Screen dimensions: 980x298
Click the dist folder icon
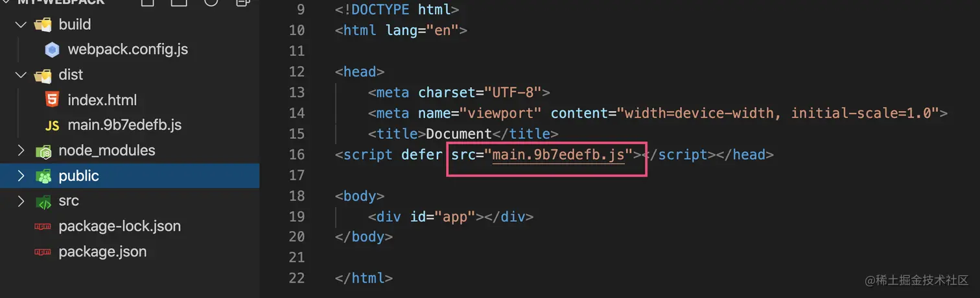43,75
